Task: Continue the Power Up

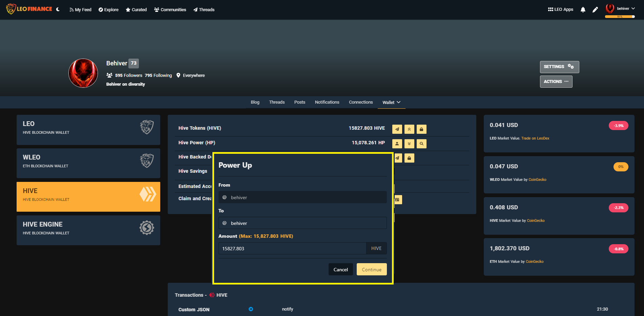Action: (372, 270)
